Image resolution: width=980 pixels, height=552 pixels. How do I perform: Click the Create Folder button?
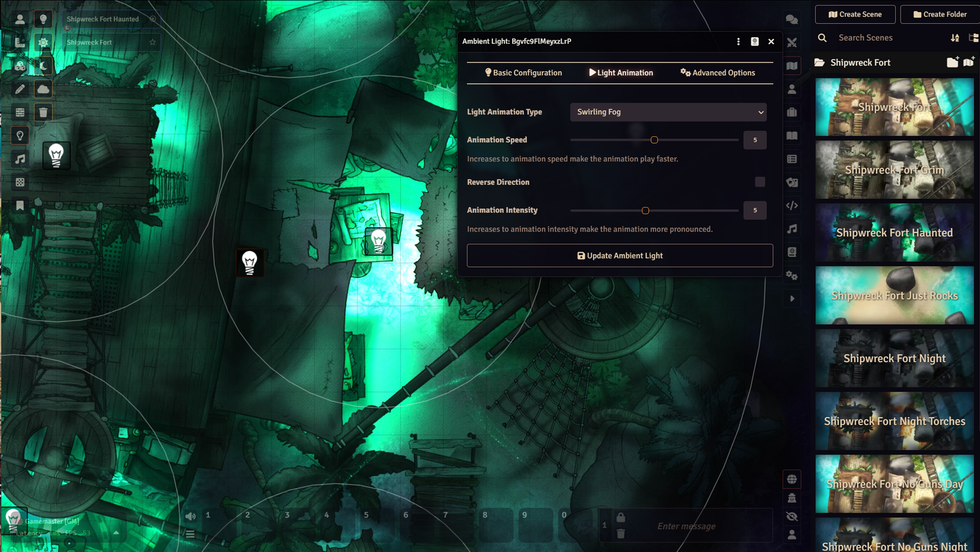coord(940,14)
